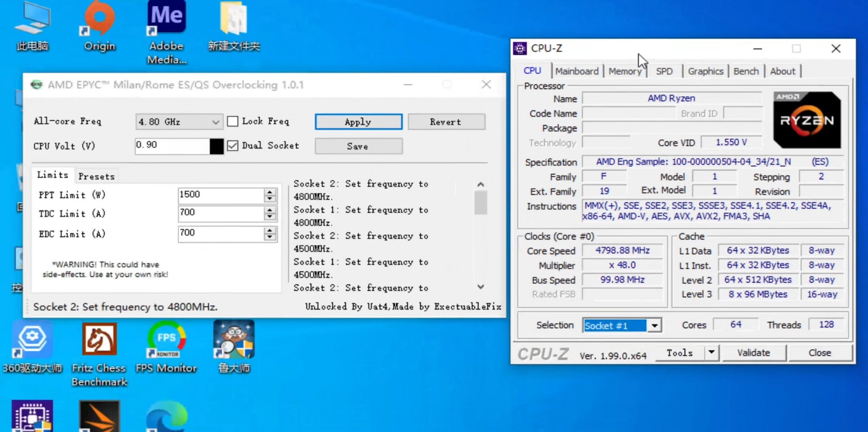The height and width of the screenshot is (432, 868).
Task: Click the Multiplier value x 48.0
Action: click(622, 265)
